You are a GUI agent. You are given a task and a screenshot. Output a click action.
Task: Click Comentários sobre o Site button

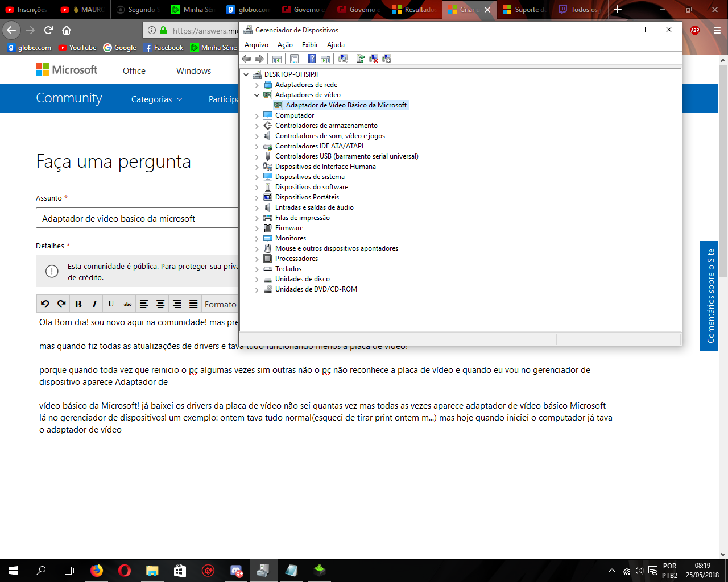709,296
